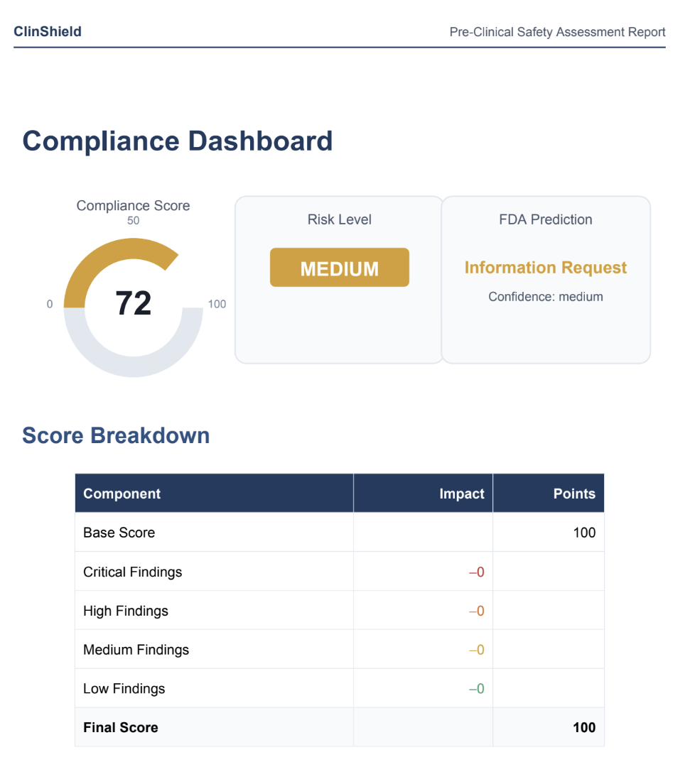695x784 pixels.
Task: Expand the Risk Level card
Action: (339, 280)
